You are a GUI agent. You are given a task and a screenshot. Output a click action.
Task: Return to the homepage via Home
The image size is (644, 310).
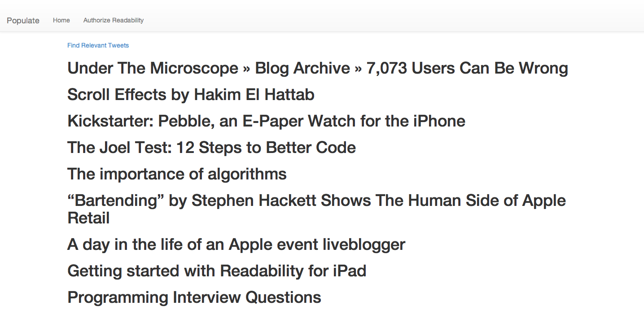click(61, 20)
